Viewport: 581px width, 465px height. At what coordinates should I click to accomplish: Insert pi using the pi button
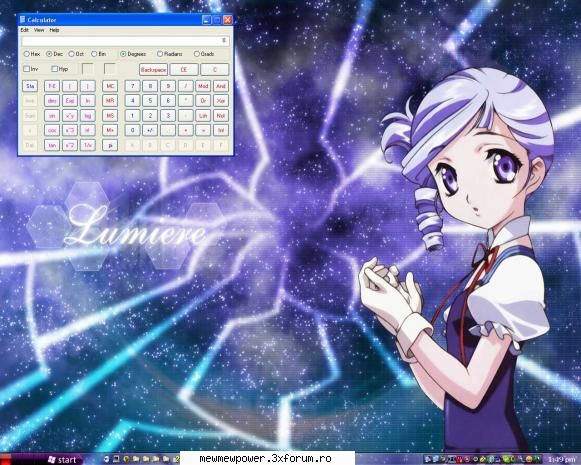click(x=110, y=145)
